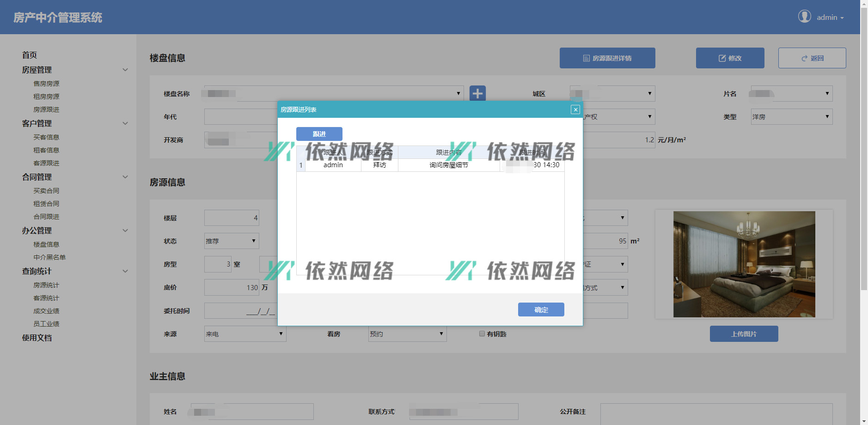Viewport: 868px width, 425px height.
Task: Click the bedroom photo thumbnail
Action: [744, 264]
